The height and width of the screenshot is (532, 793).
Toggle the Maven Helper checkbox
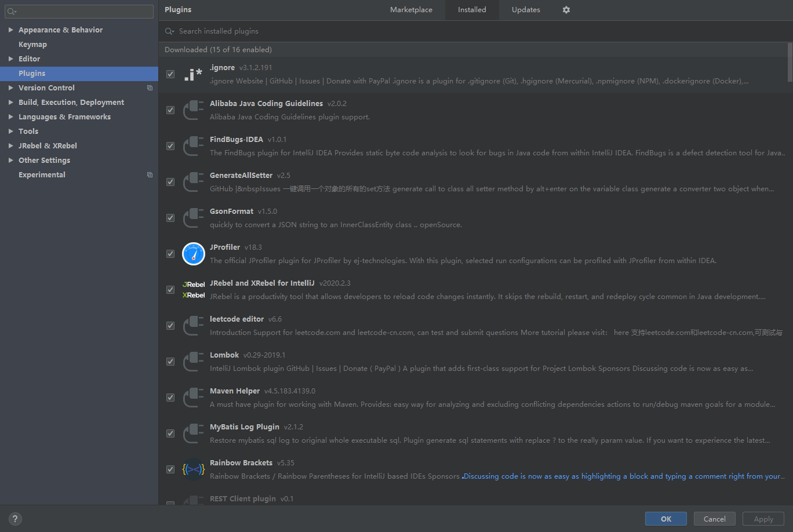[x=170, y=398]
